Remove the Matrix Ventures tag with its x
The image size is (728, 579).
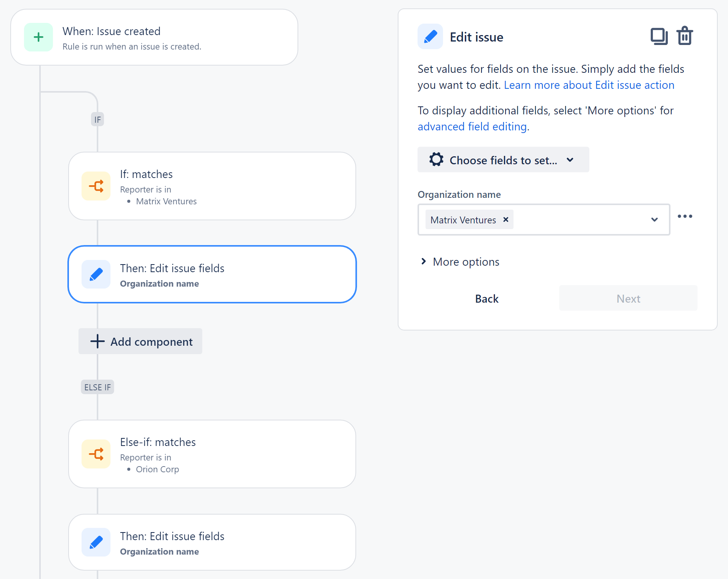point(506,220)
